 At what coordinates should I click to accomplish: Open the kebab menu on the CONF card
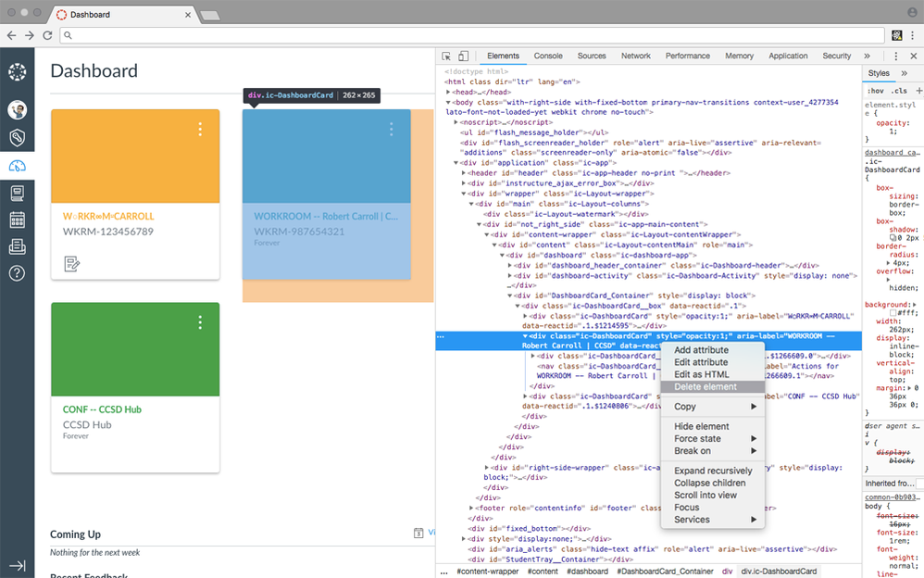click(201, 322)
